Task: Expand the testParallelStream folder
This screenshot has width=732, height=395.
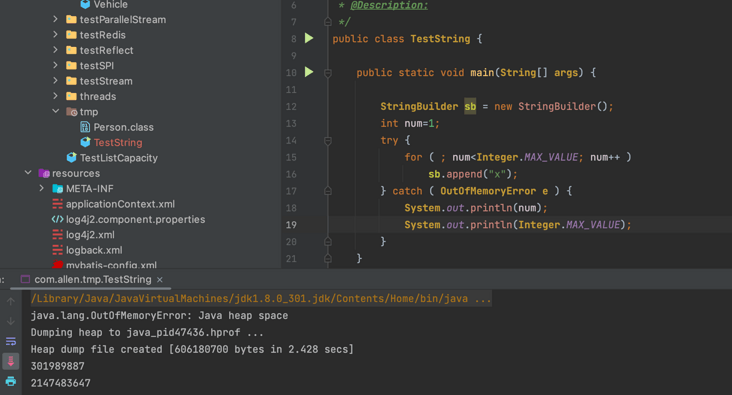Action: 55,19
